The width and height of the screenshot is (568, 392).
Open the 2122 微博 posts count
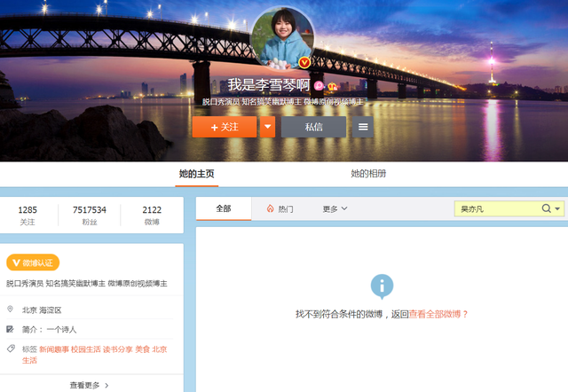(152, 216)
